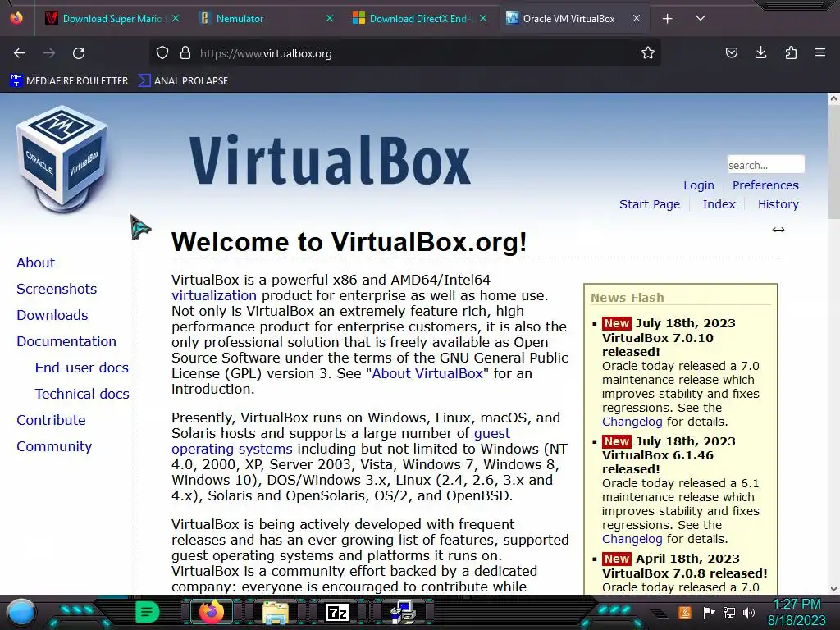
Task: Go back using the browser back arrow
Action: (20, 53)
